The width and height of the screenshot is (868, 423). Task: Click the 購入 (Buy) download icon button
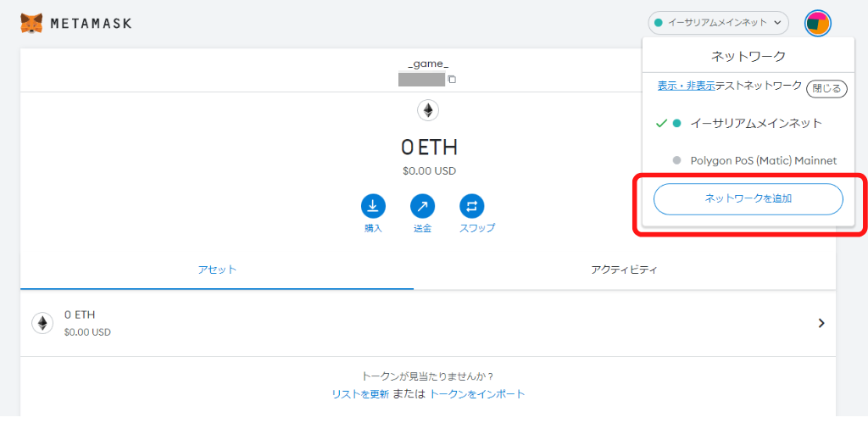373,207
